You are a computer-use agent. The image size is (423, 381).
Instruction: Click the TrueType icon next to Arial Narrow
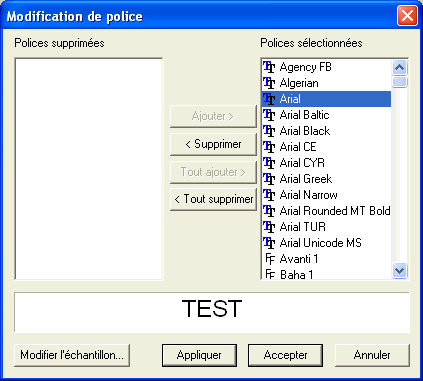(269, 195)
